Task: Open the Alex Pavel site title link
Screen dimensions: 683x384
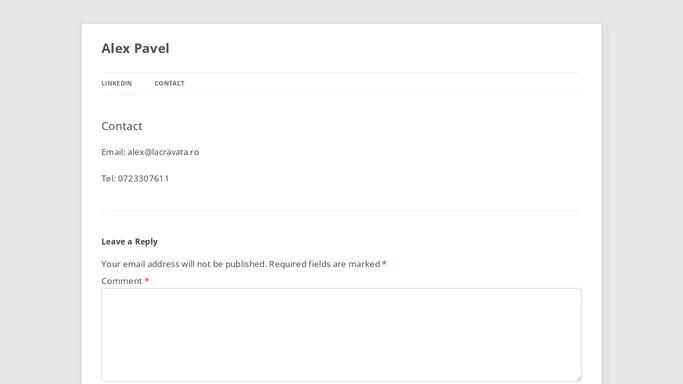Action: click(135, 48)
